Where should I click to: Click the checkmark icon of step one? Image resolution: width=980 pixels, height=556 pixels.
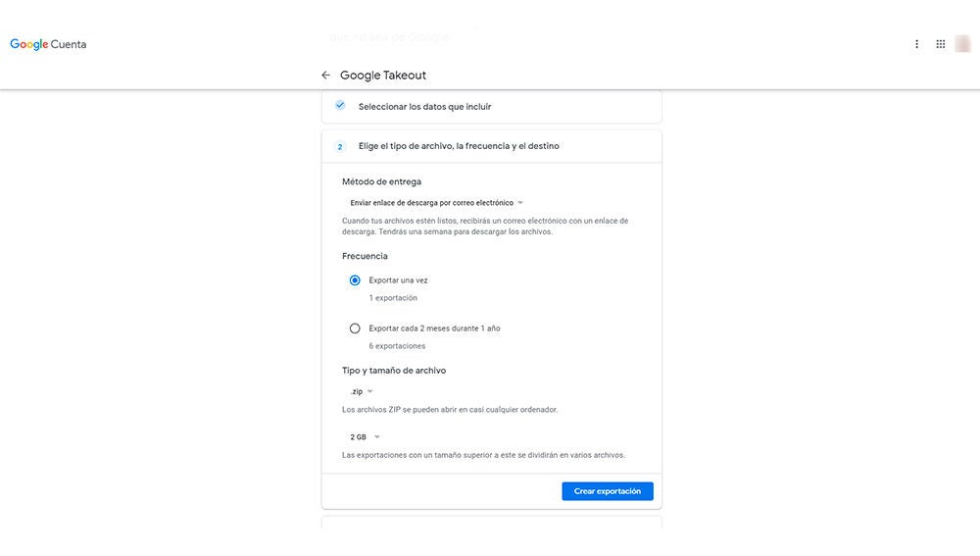point(340,105)
